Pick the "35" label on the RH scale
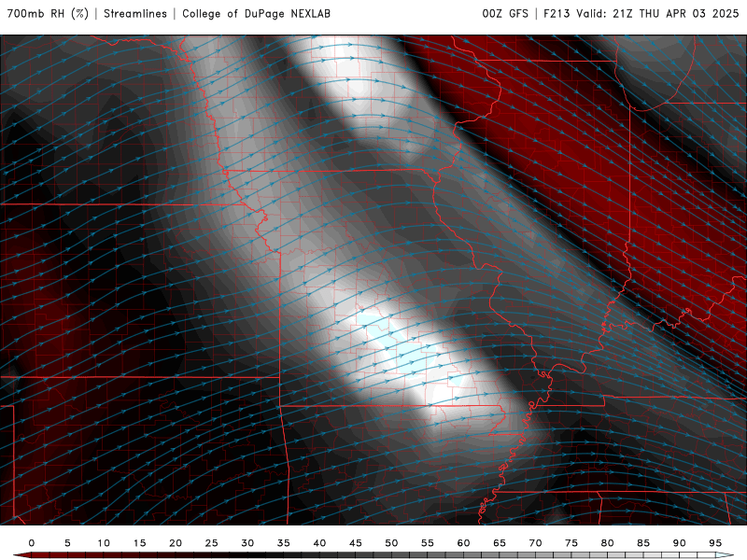747x560 pixels. click(284, 543)
